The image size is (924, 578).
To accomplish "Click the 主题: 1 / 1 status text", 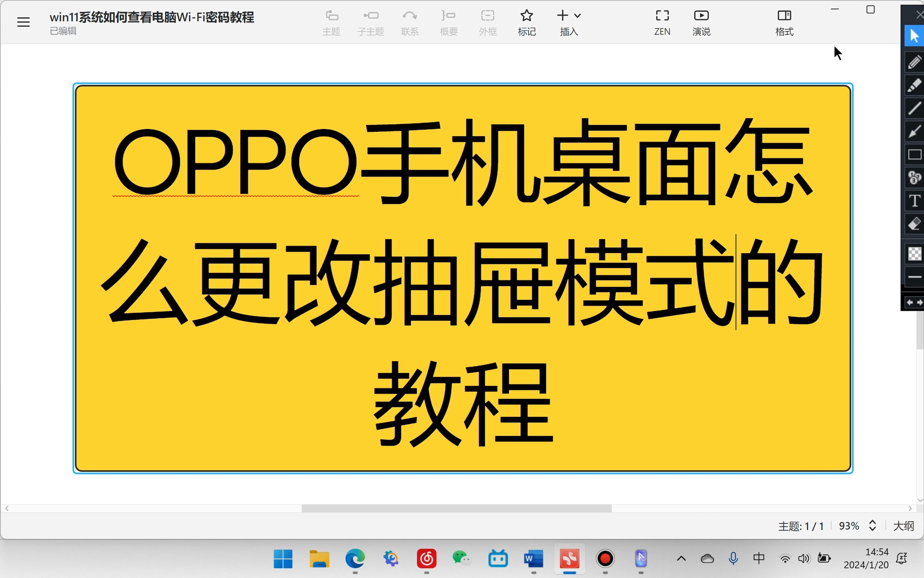I will coord(801,526).
